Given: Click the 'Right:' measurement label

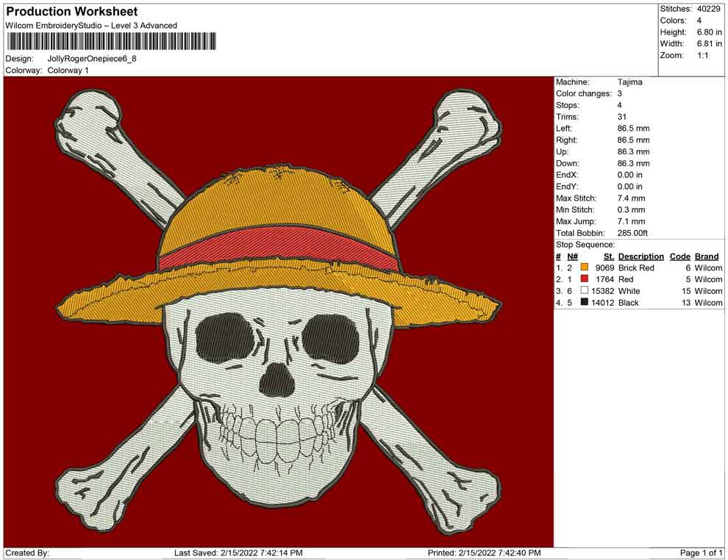Looking at the screenshot, I should pyautogui.click(x=567, y=140).
